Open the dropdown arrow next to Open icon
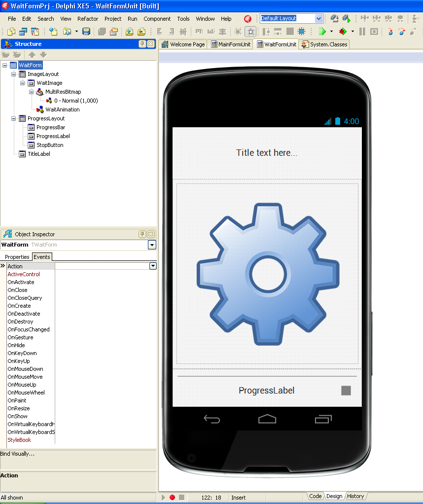This screenshot has height=504, width=423. tap(76, 32)
